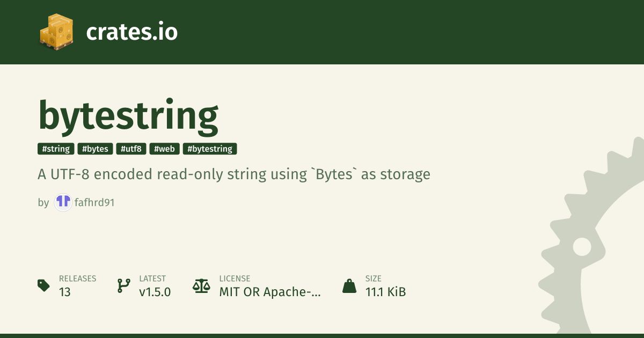Open the fafhrd91 author profile
This screenshot has height=338, width=644.
(x=95, y=203)
